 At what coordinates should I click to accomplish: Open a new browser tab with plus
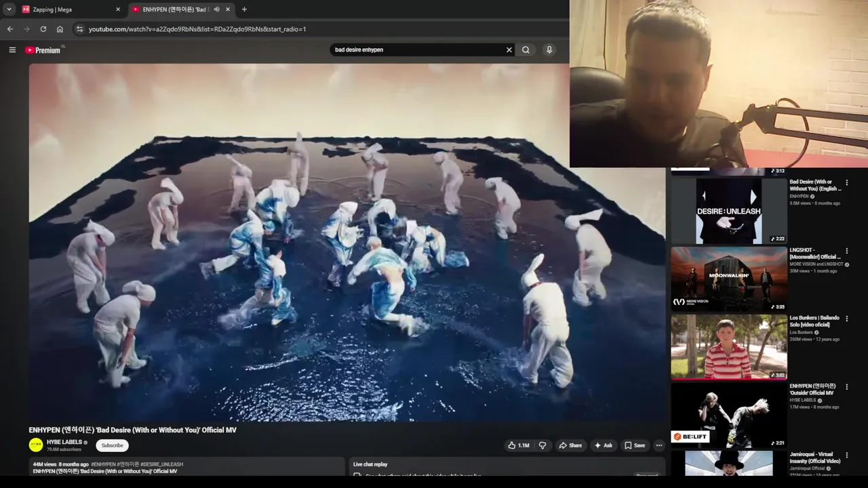pyautogui.click(x=244, y=9)
